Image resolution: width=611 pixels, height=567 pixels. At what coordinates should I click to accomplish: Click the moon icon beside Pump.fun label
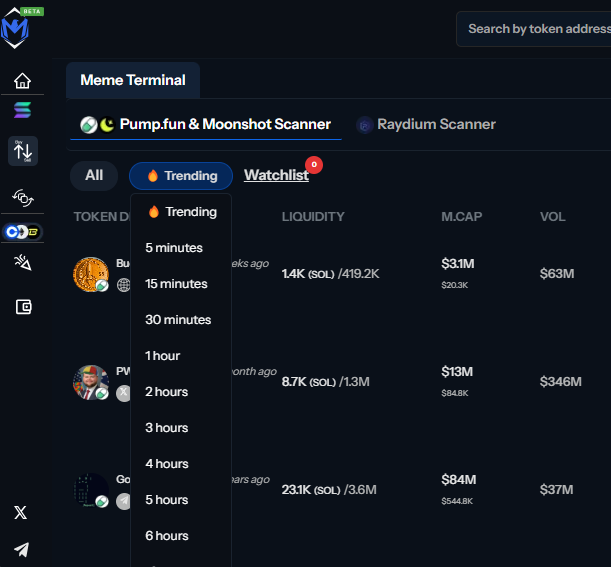tap(107, 125)
